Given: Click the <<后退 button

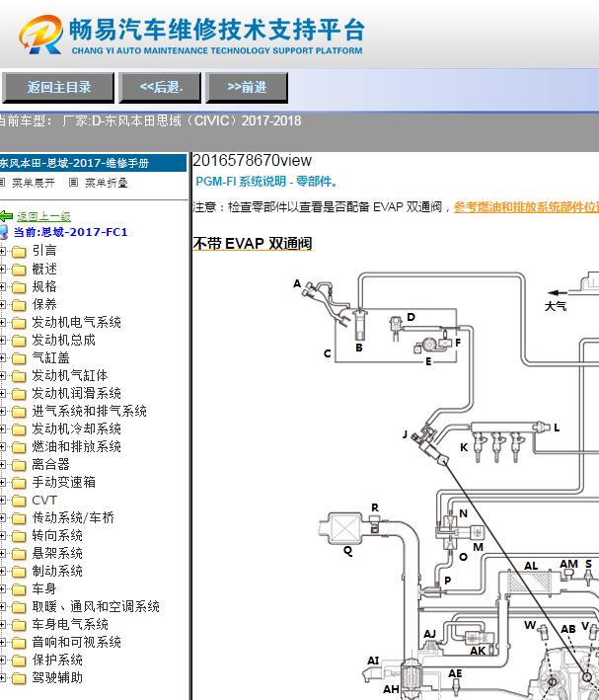Looking at the screenshot, I should (160, 88).
